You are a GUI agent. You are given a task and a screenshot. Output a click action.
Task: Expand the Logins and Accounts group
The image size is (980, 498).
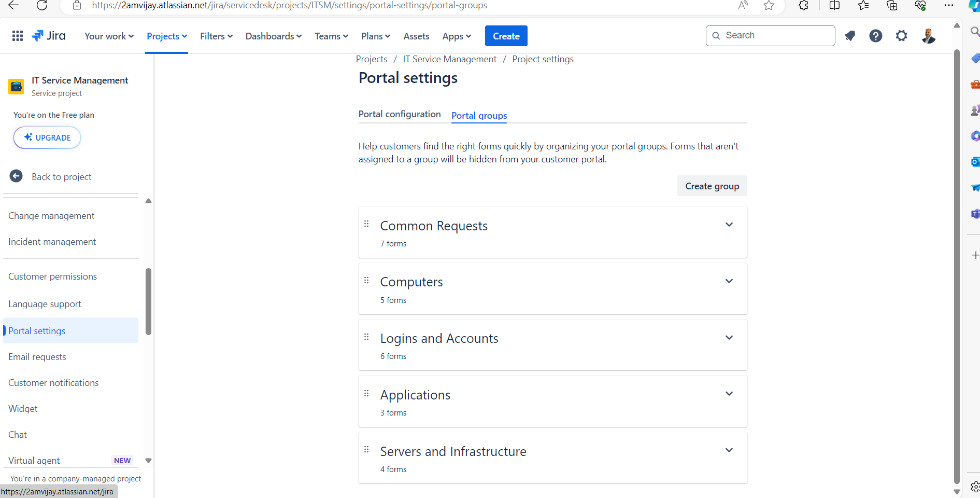(x=729, y=337)
